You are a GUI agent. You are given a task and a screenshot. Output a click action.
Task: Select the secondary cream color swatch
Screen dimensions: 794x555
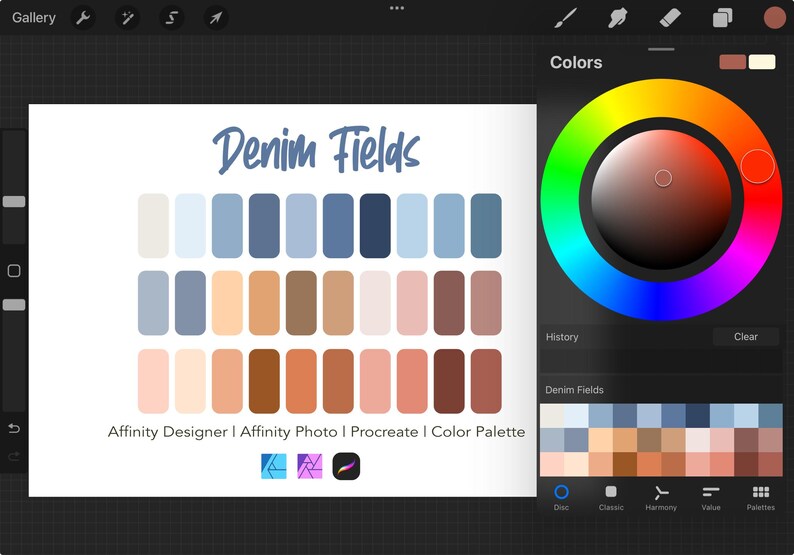762,62
